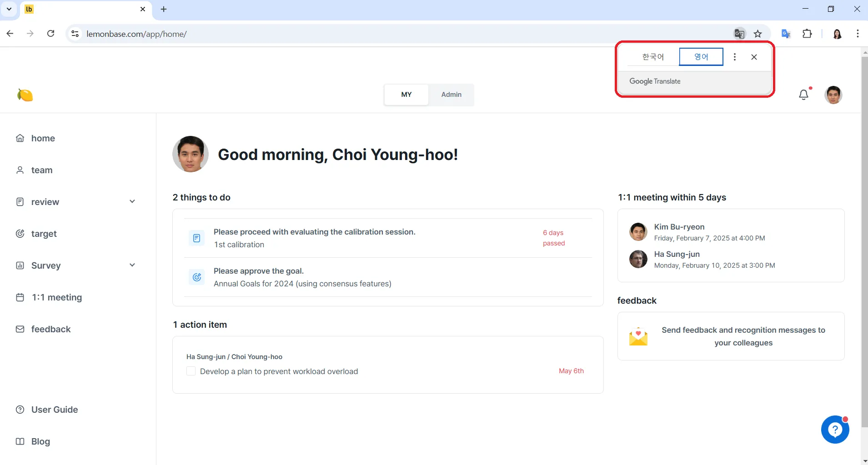The height and width of the screenshot is (465, 868).
Task: Select 영어 in the translate popup
Action: (x=701, y=57)
